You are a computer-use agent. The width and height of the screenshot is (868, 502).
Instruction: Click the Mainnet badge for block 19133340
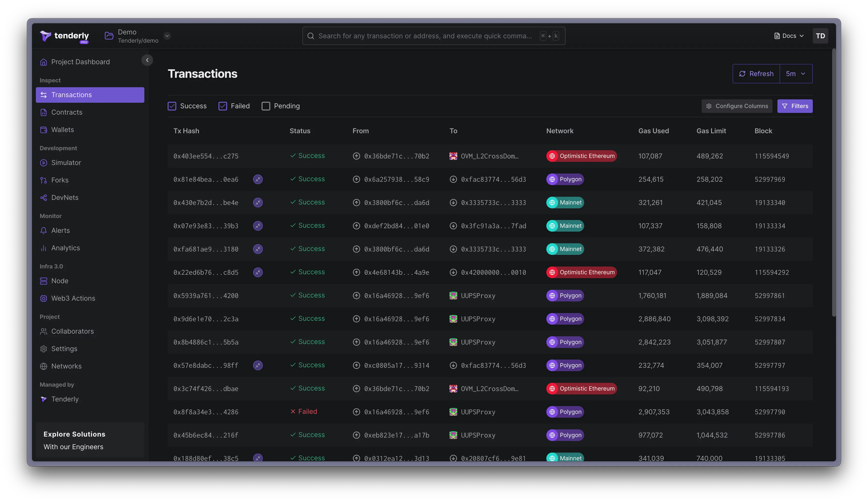point(565,203)
